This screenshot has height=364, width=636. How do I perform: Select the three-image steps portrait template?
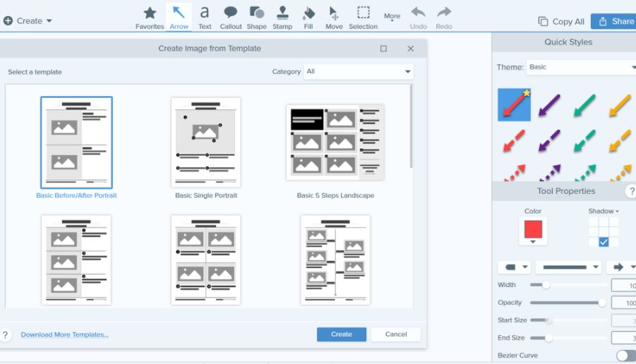(x=76, y=260)
